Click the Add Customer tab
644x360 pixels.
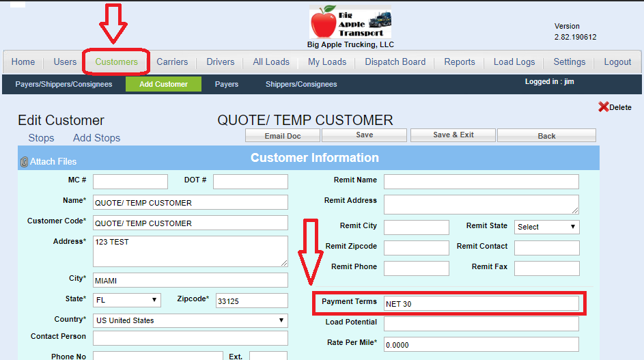163,84
